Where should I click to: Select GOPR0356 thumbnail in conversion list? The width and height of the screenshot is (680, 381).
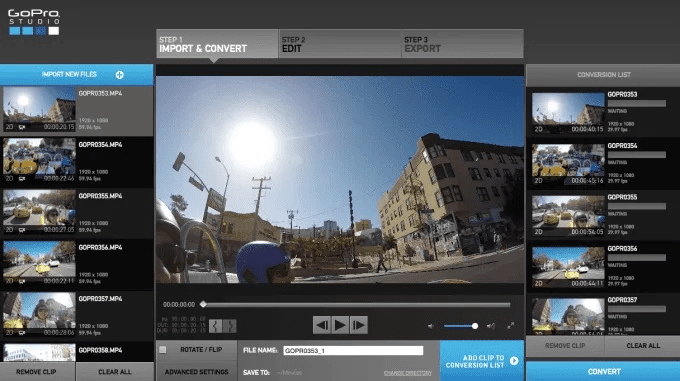(x=568, y=267)
